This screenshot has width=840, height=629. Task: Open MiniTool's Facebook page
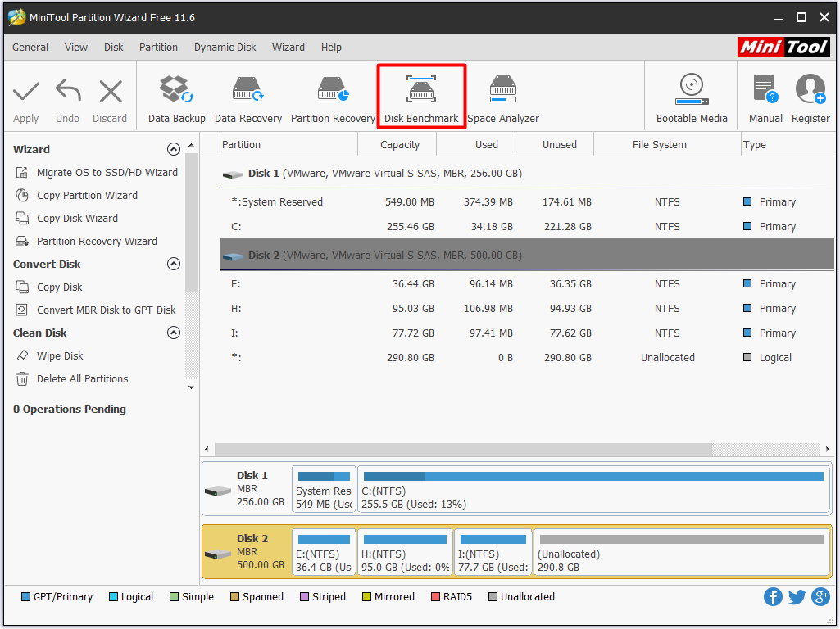click(x=773, y=596)
